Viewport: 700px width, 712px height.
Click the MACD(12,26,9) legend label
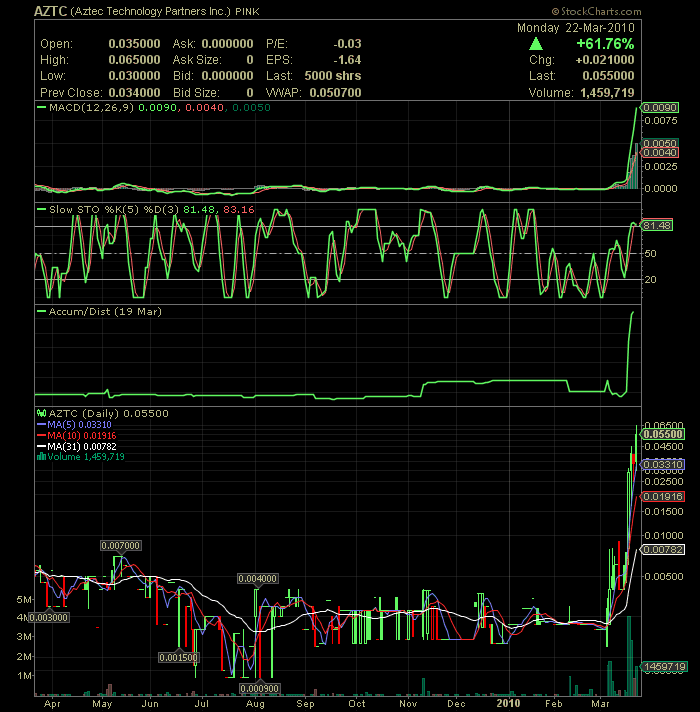(91, 108)
